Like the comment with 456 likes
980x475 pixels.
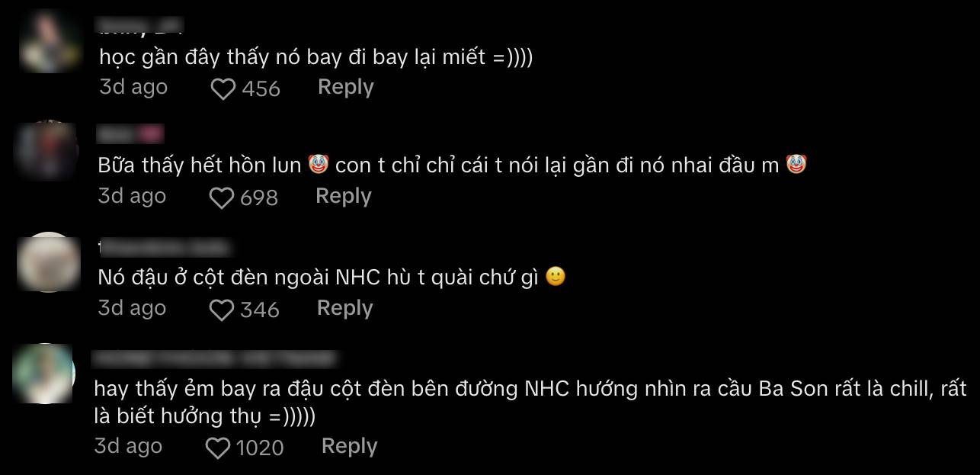point(223,90)
